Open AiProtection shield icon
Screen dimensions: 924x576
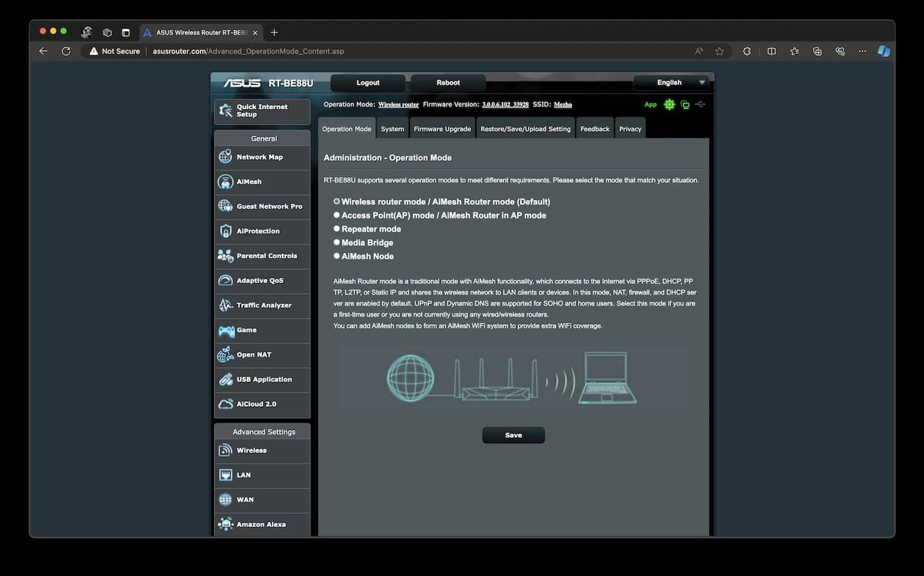(225, 230)
